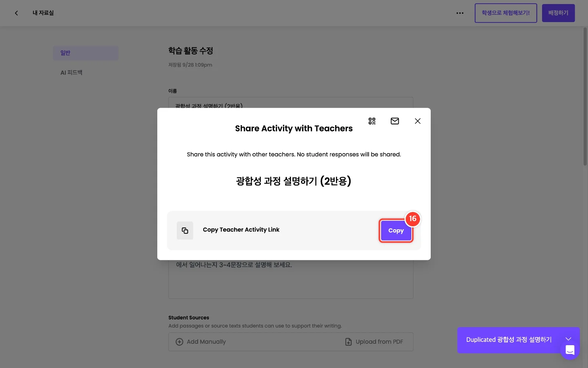This screenshot has height=368, width=588.
Task: Click the plus icon beside Add Manually
Action: (x=179, y=342)
